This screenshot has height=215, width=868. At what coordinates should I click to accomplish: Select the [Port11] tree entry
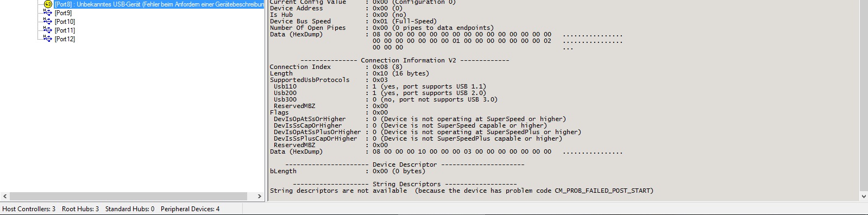pos(65,30)
